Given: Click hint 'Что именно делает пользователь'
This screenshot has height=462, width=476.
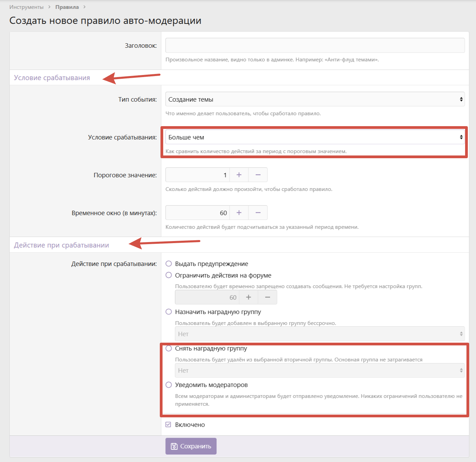Looking at the screenshot, I should point(243,114).
